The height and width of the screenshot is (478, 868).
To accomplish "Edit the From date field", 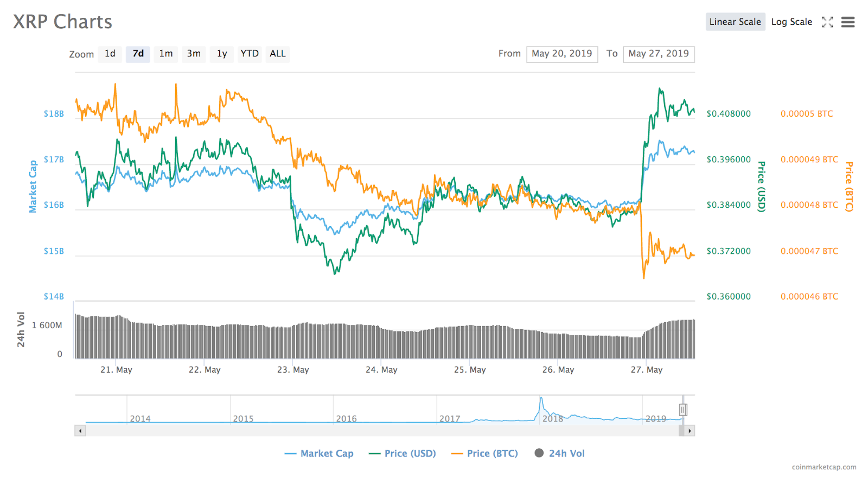I will pos(562,54).
